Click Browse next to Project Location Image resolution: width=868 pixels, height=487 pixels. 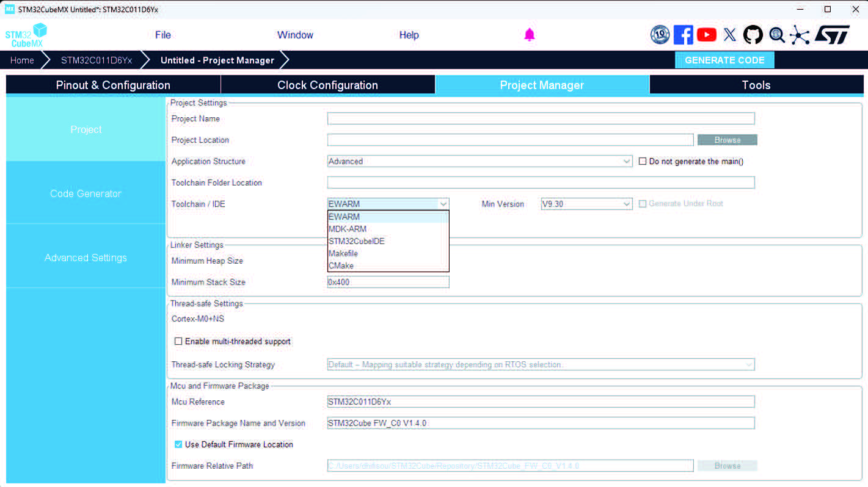click(728, 140)
